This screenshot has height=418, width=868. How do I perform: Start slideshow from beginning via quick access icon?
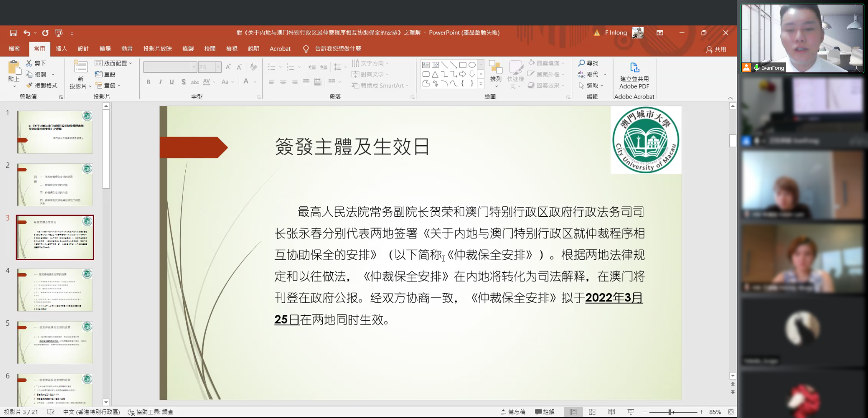point(59,33)
